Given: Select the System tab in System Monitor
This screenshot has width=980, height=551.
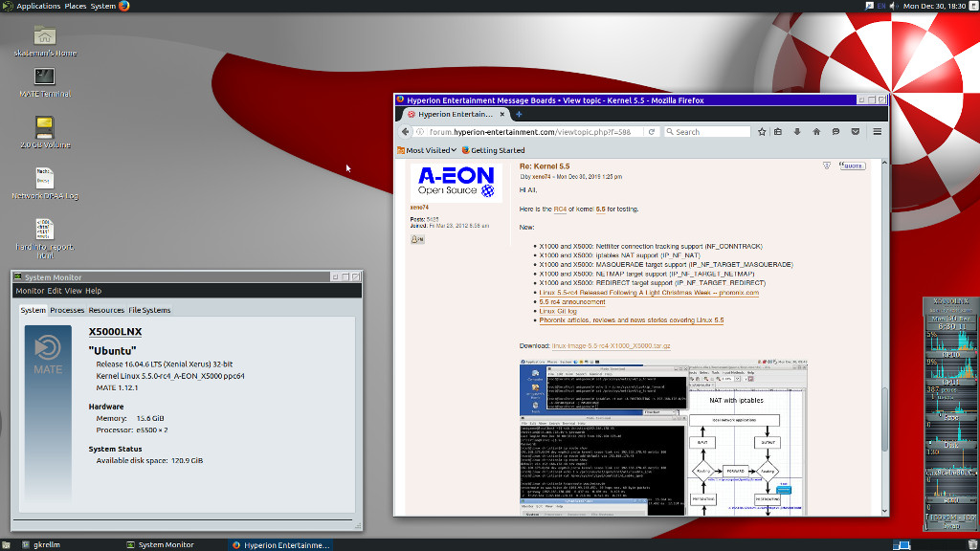Looking at the screenshot, I should pos(33,310).
